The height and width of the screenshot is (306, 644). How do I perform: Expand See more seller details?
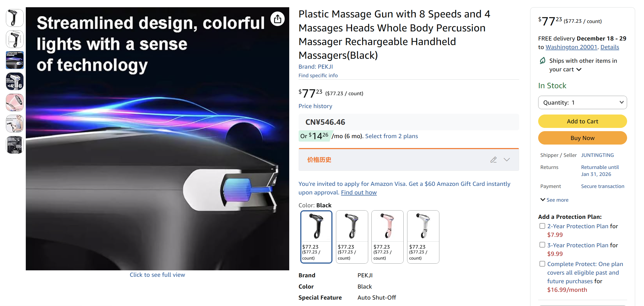[554, 200]
